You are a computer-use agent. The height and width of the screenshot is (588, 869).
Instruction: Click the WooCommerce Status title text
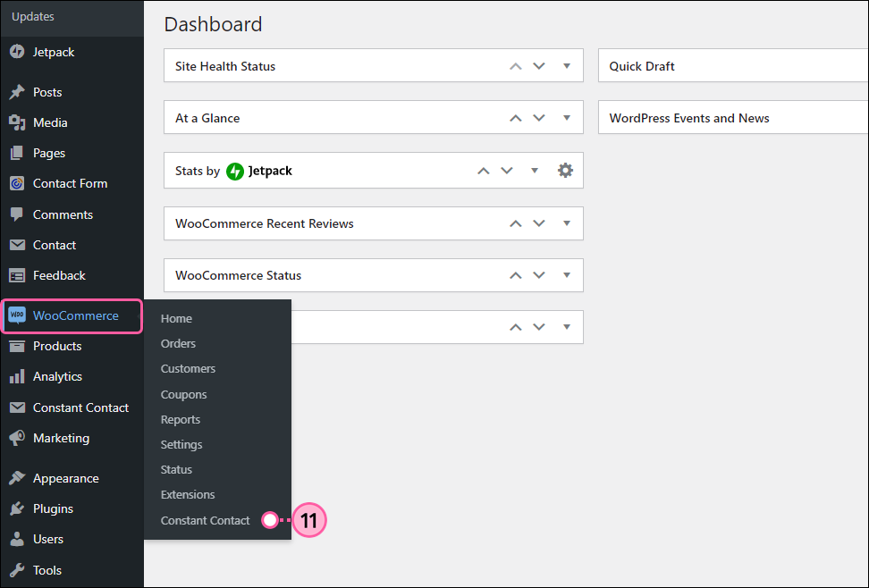239,275
